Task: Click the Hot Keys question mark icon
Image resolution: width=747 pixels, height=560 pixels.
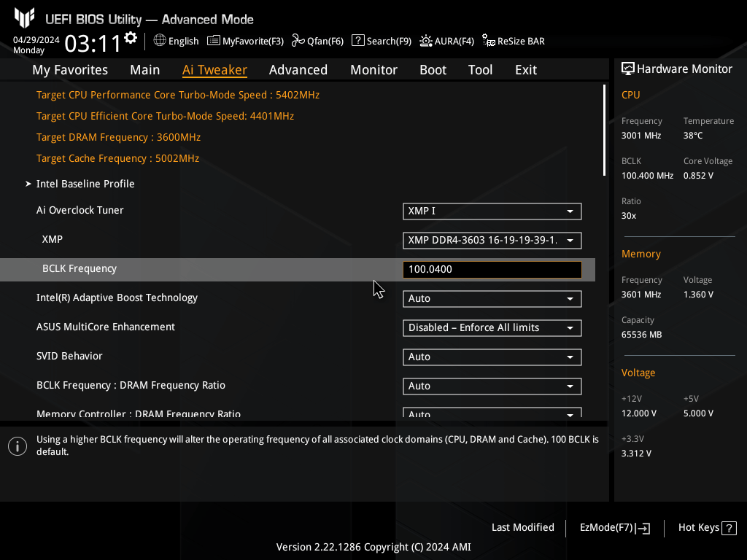Action: point(729,528)
